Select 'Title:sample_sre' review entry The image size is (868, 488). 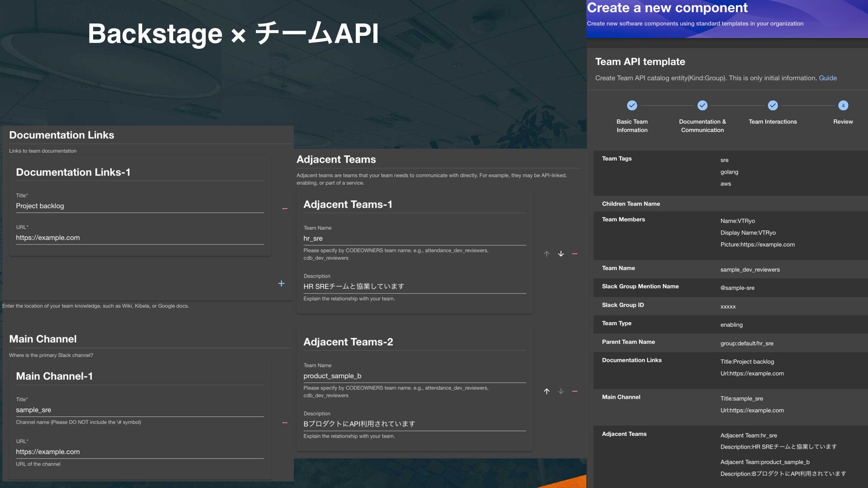coord(741,399)
